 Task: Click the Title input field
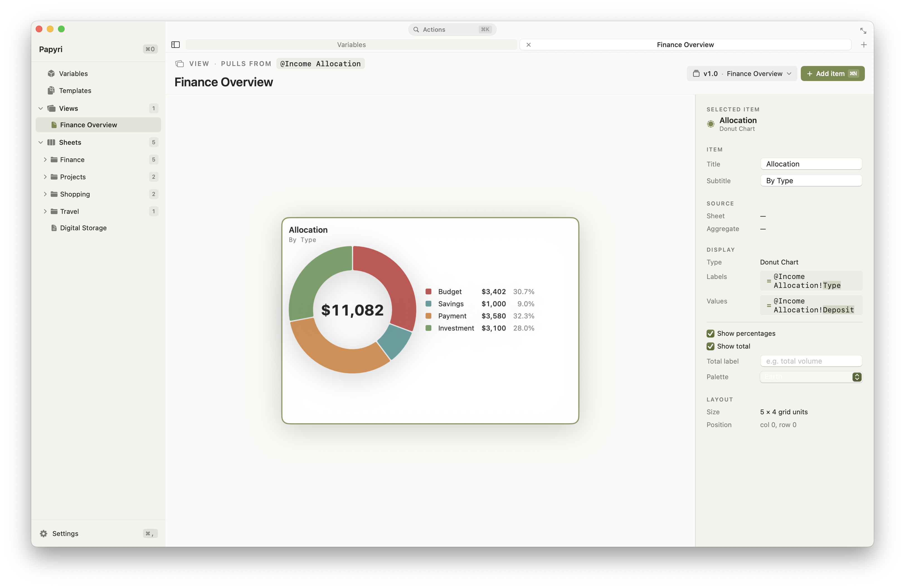pyautogui.click(x=811, y=164)
